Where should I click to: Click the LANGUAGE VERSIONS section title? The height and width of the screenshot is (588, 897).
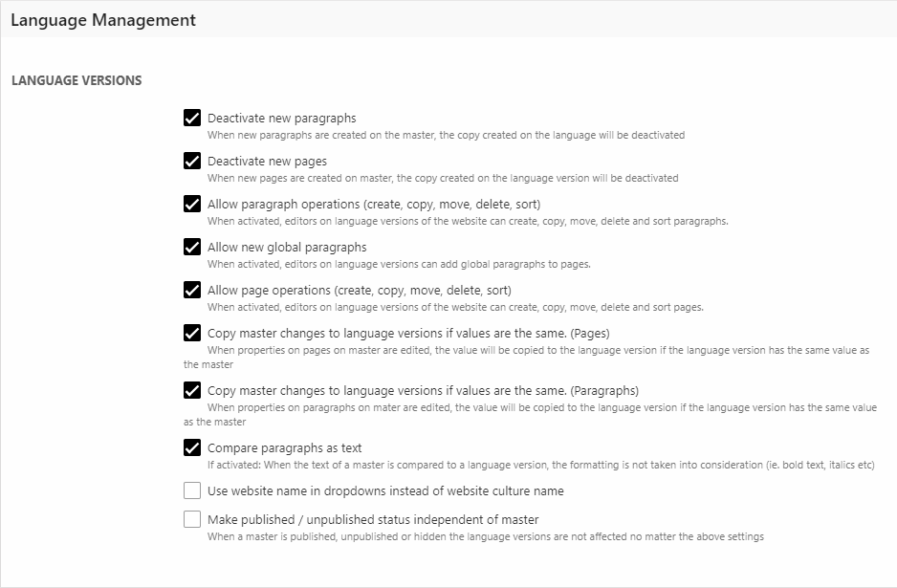(x=77, y=80)
